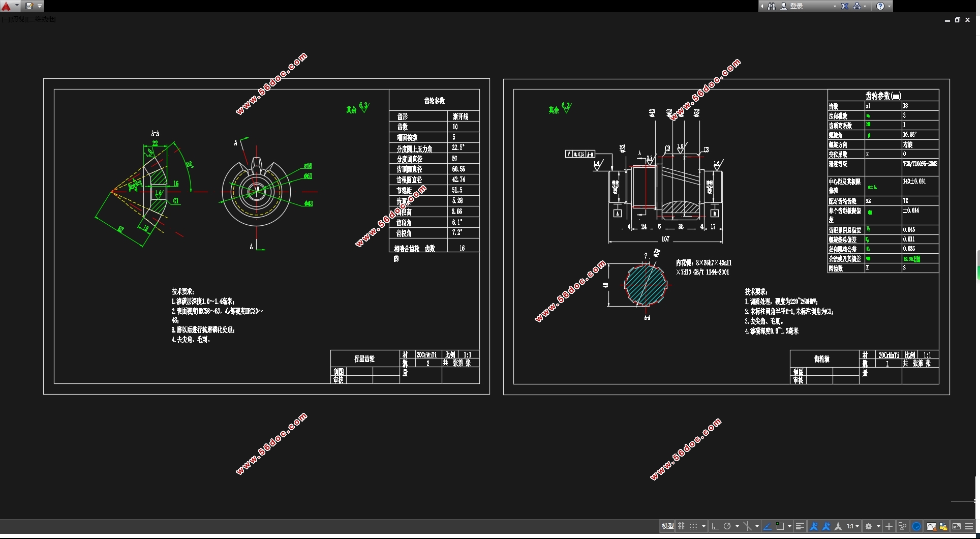This screenshot has height=539, width=980.
Task: Expand polar tracking angle dropdown
Action: tap(737, 526)
